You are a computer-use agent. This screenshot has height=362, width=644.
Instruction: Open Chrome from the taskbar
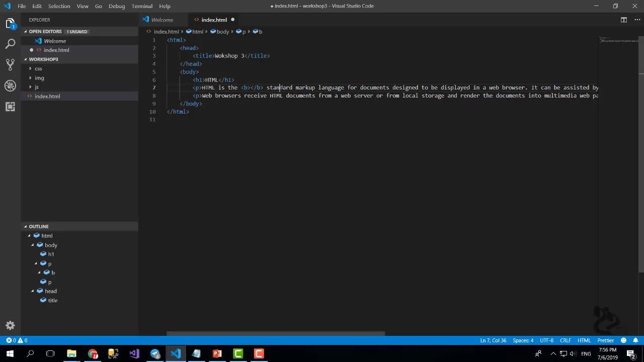pos(93,353)
